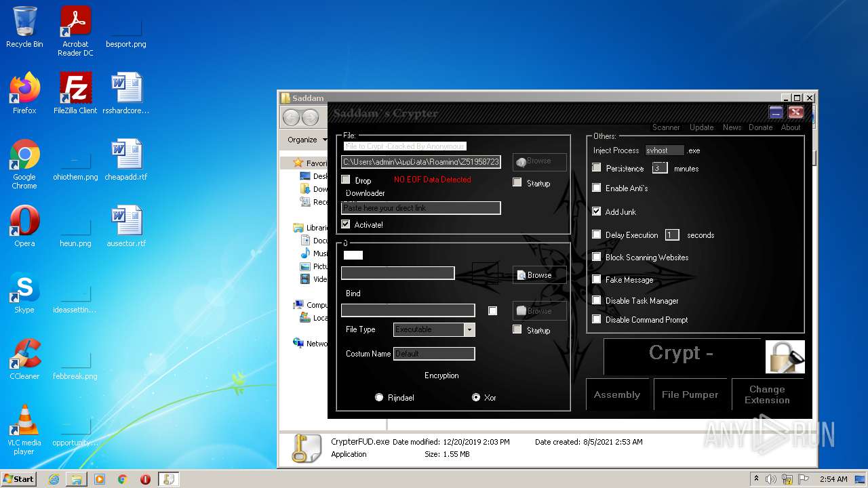868x488 pixels.
Task: Toggle the Startup checkbox near File Type
Action: (x=517, y=329)
